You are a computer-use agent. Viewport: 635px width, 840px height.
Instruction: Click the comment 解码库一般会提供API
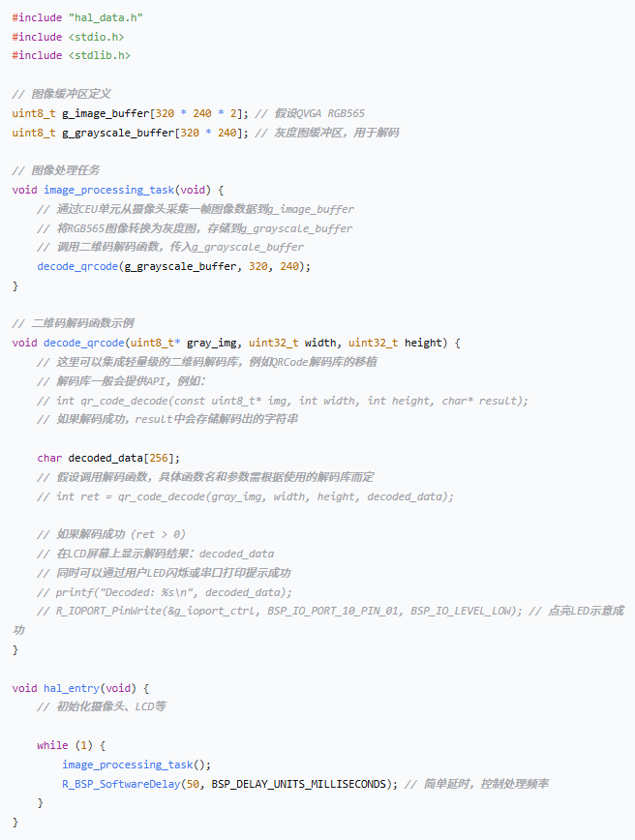click(121, 381)
